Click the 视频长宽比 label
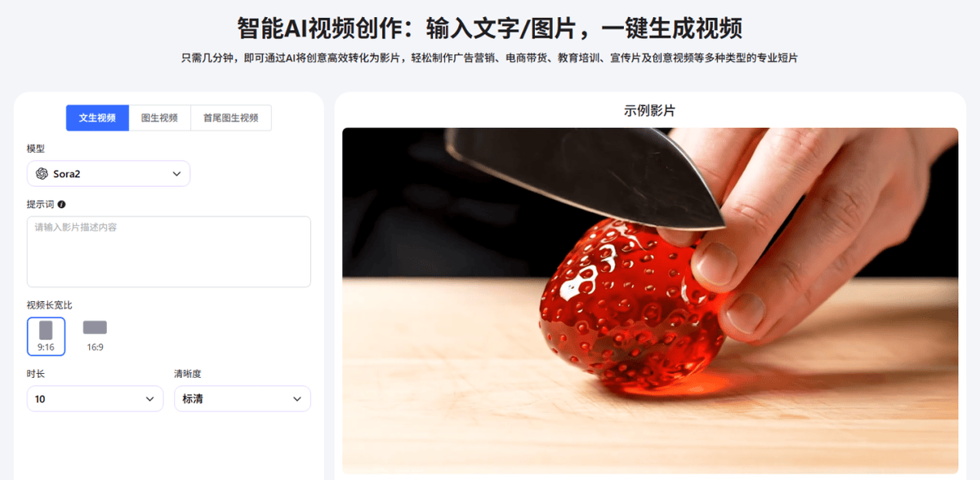Image resolution: width=980 pixels, height=480 pixels. pyautogui.click(x=49, y=305)
